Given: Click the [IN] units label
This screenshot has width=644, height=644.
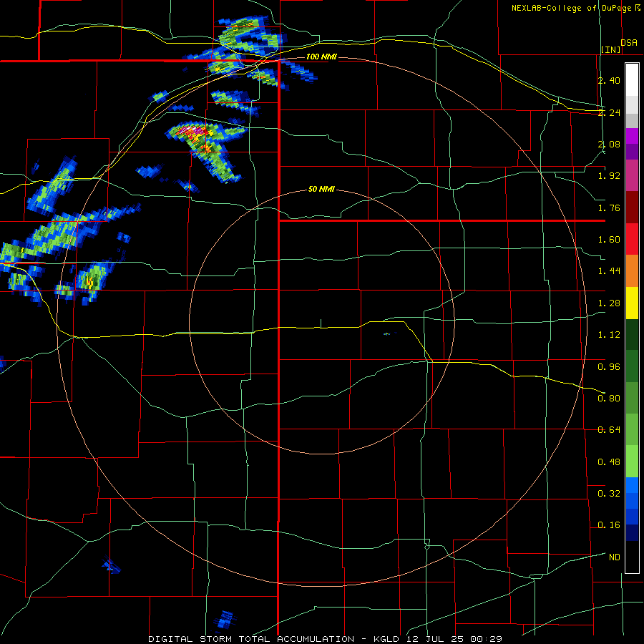Looking at the screenshot, I should 611,49.
